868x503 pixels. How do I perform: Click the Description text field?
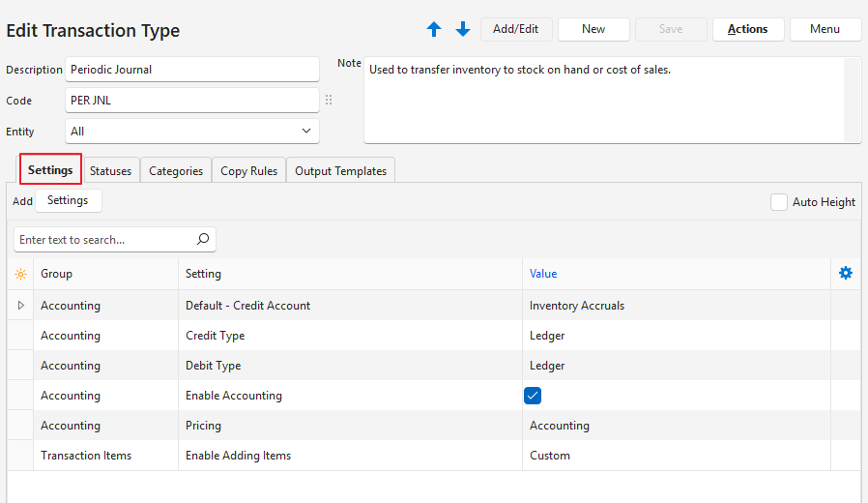tap(191, 70)
